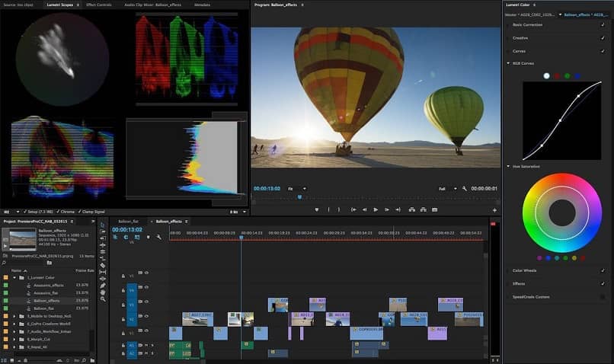The image size is (614, 364).
Task: Open Program monitor settings wrench
Action: click(x=465, y=188)
